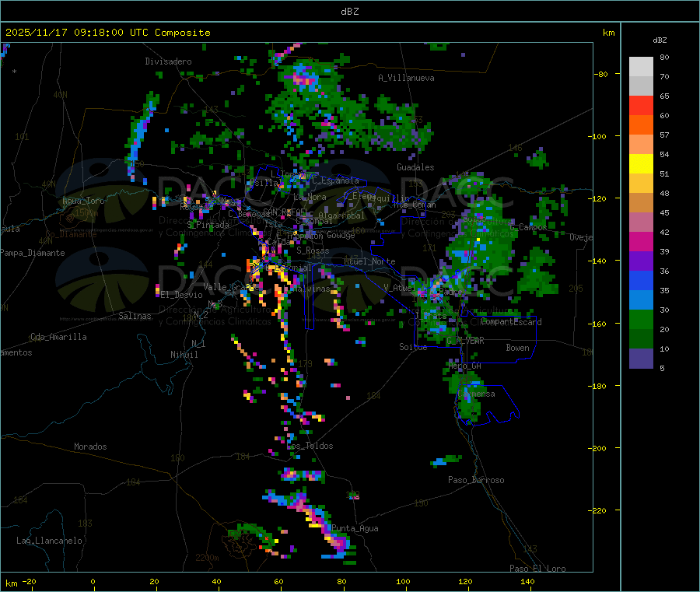This screenshot has height=592, width=700.
Task: Click the Salinas place label
Action: pos(135,316)
